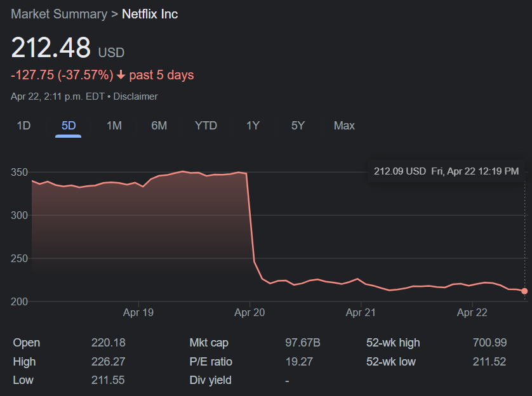Click the Apr 21 date marker on axis

click(361, 312)
